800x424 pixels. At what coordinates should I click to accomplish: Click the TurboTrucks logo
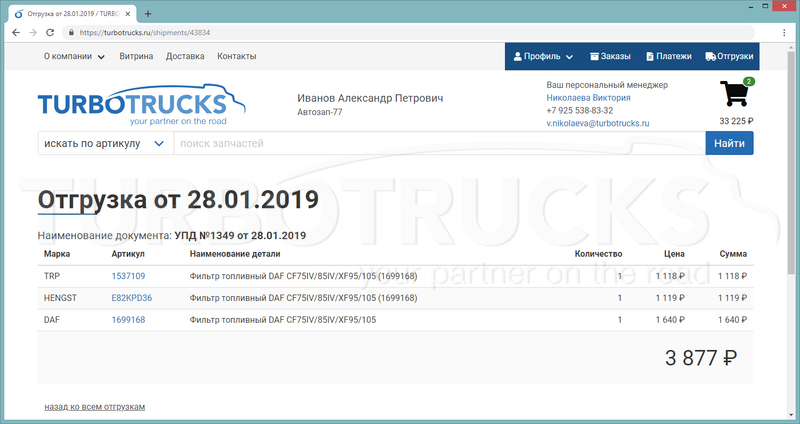coord(142,105)
